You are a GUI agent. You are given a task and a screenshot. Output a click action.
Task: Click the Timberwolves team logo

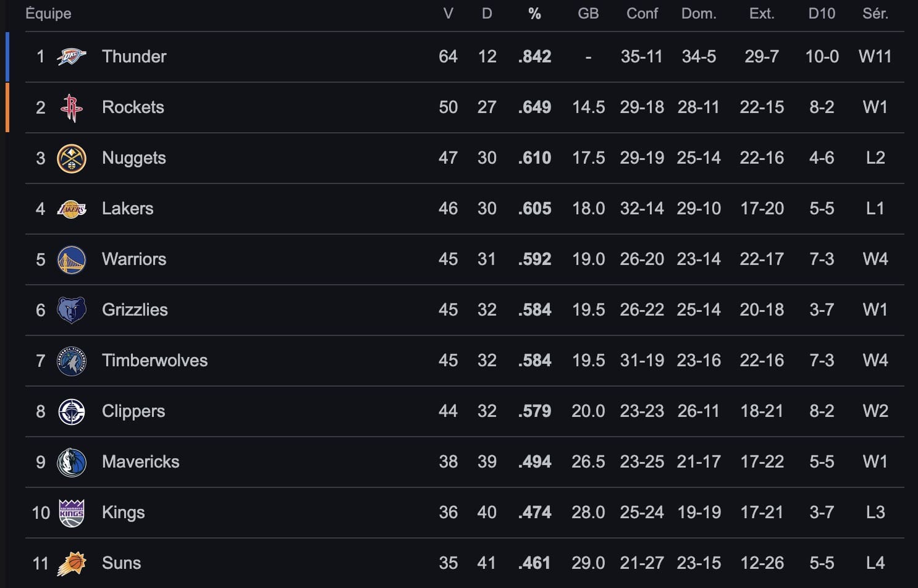pos(71,360)
